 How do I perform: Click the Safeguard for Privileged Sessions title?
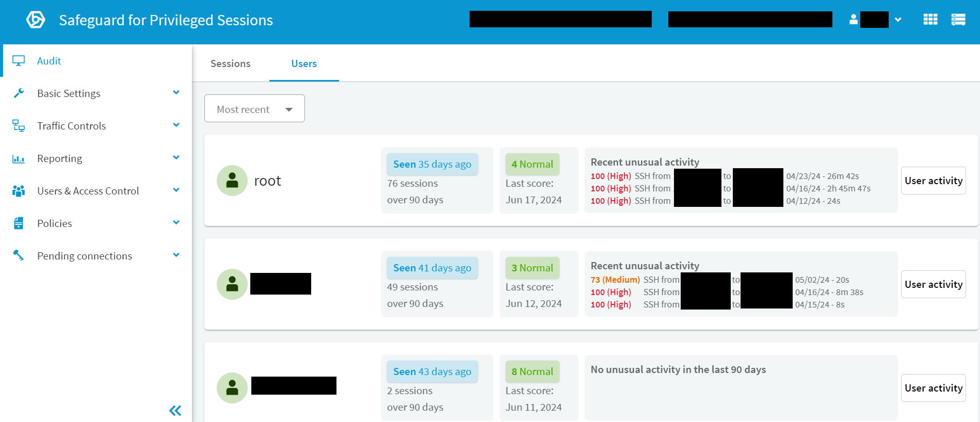pyautogui.click(x=166, y=20)
